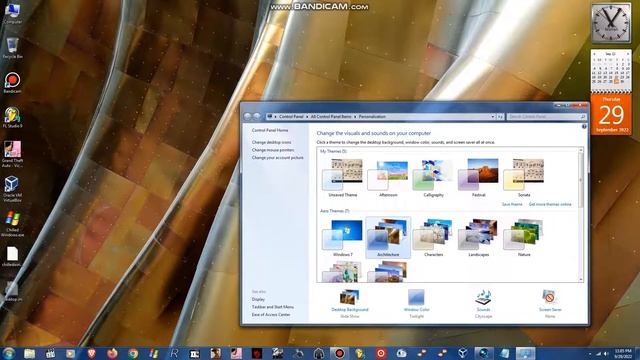This screenshot has width=640, height=360.
Task: Expand the dropdown after the Control Panel breadcrumb
Action: pyautogui.click(x=307, y=117)
